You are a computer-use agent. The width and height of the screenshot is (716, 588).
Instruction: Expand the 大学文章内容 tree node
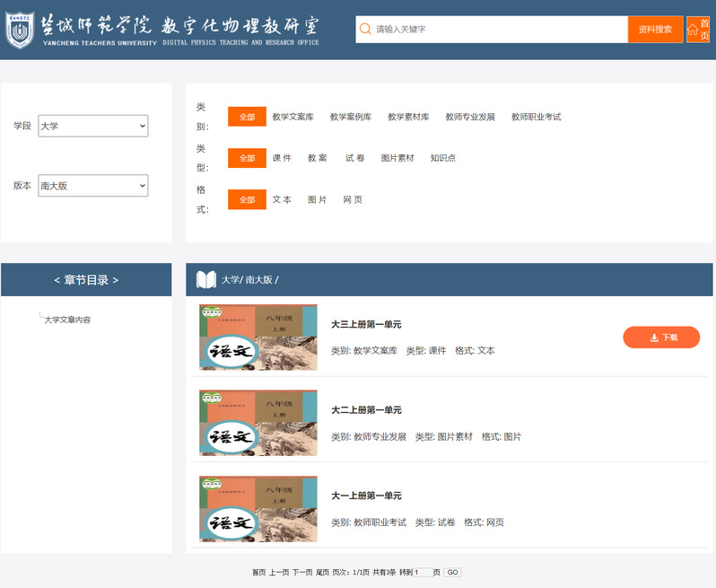(x=67, y=320)
